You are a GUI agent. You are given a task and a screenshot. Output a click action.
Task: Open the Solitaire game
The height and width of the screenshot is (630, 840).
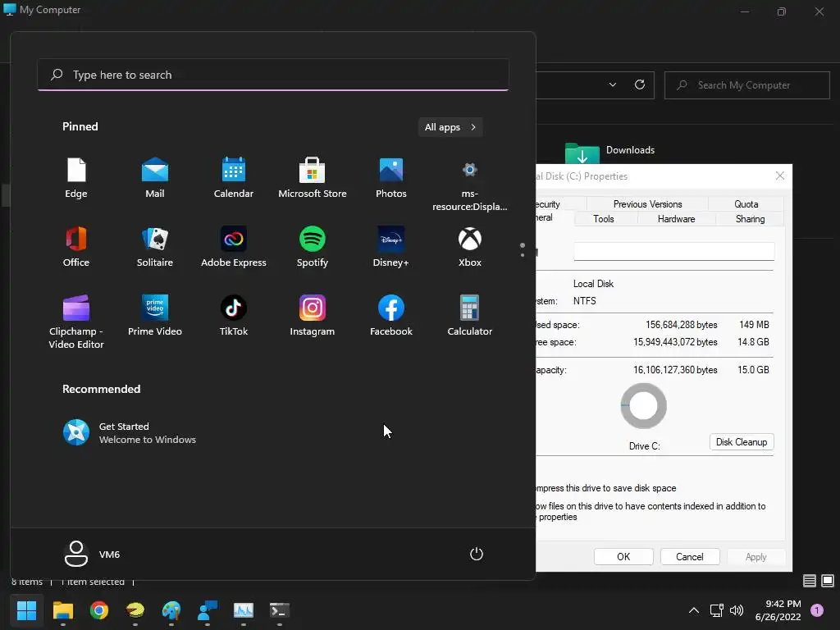click(155, 246)
